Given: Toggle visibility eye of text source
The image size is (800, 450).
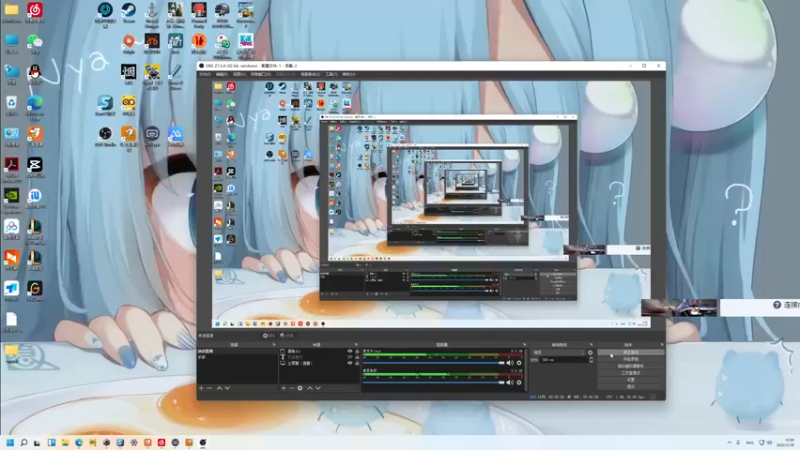Looking at the screenshot, I should point(350,357).
